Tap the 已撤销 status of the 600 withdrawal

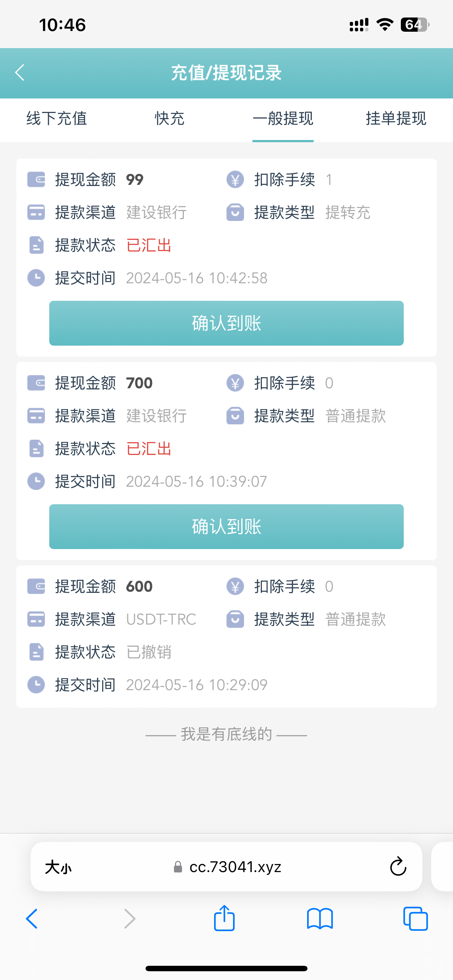coord(148,652)
